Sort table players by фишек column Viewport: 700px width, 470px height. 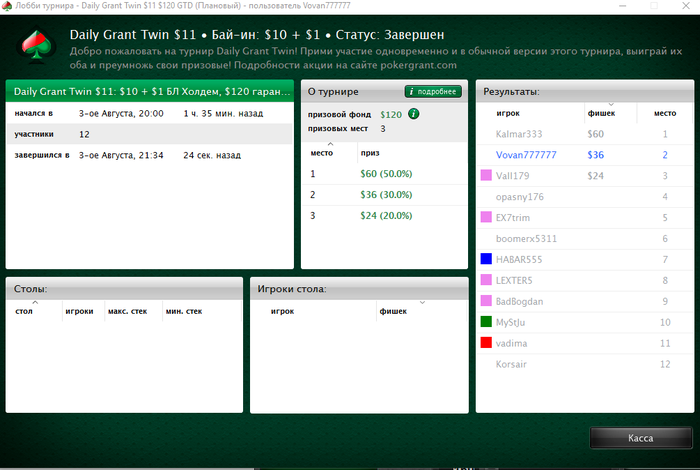pyautogui.click(x=421, y=311)
